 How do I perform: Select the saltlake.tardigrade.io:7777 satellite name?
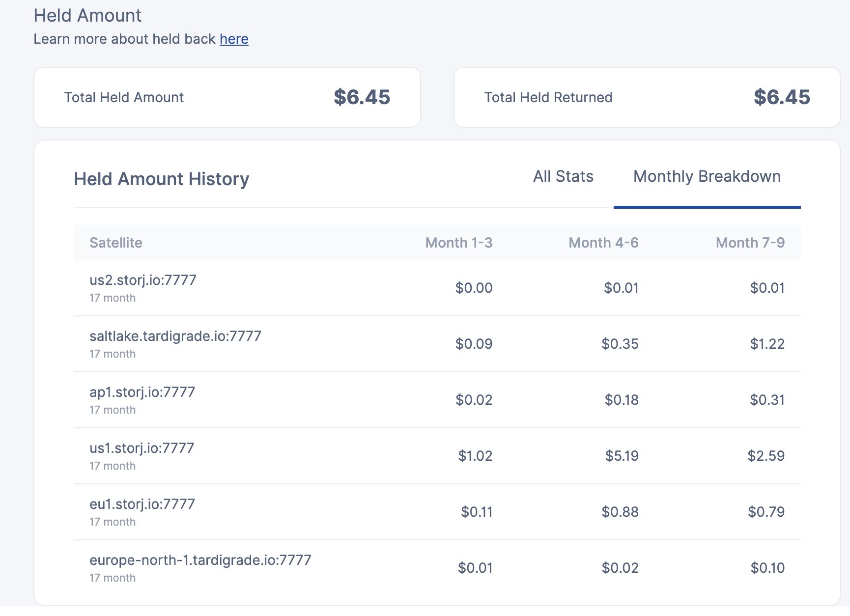175,336
